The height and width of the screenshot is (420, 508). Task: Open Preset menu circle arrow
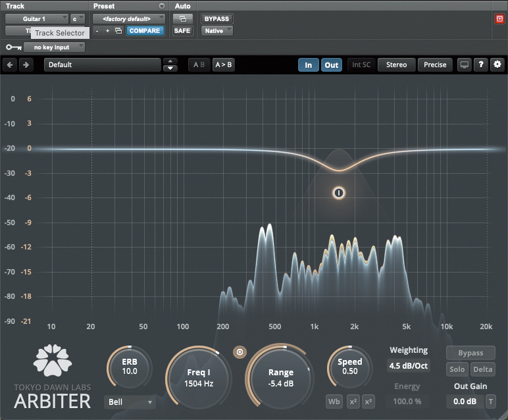tap(161, 6)
